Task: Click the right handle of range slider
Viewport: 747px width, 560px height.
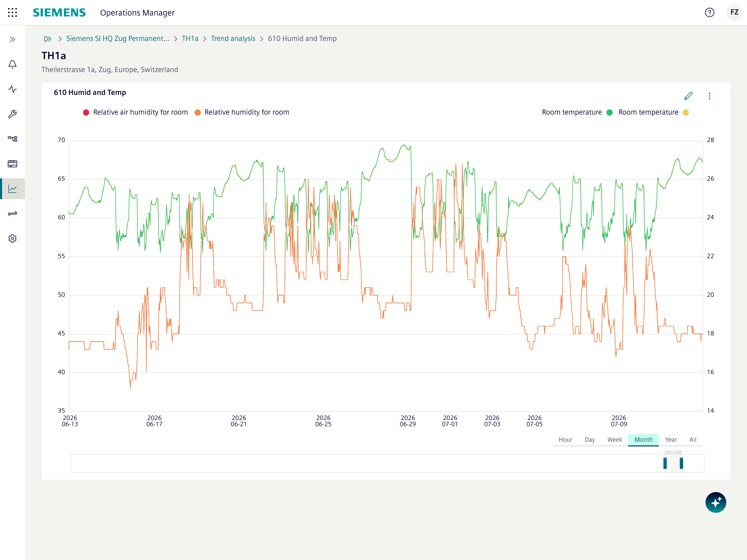Action: coord(681,463)
